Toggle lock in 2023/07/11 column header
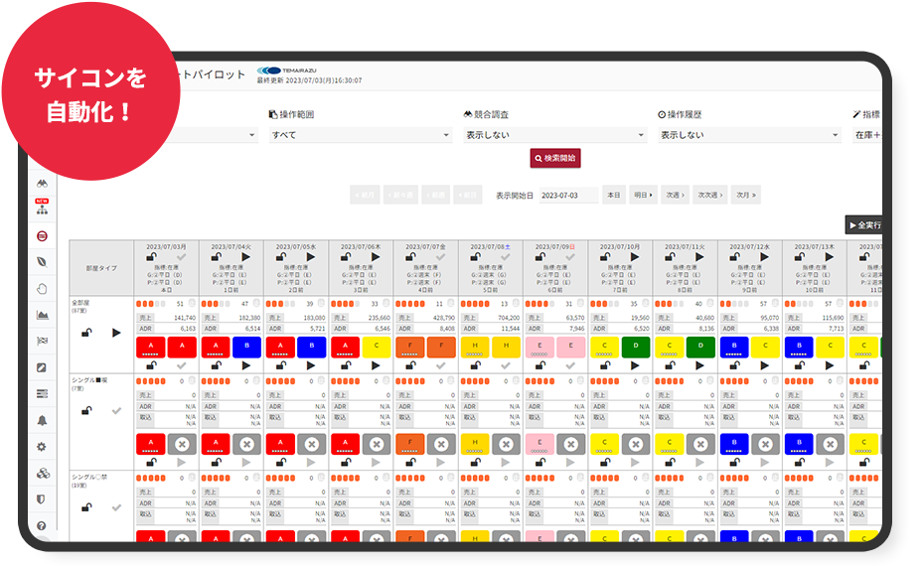The width and height of the screenshot is (924, 566). coord(670,257)
